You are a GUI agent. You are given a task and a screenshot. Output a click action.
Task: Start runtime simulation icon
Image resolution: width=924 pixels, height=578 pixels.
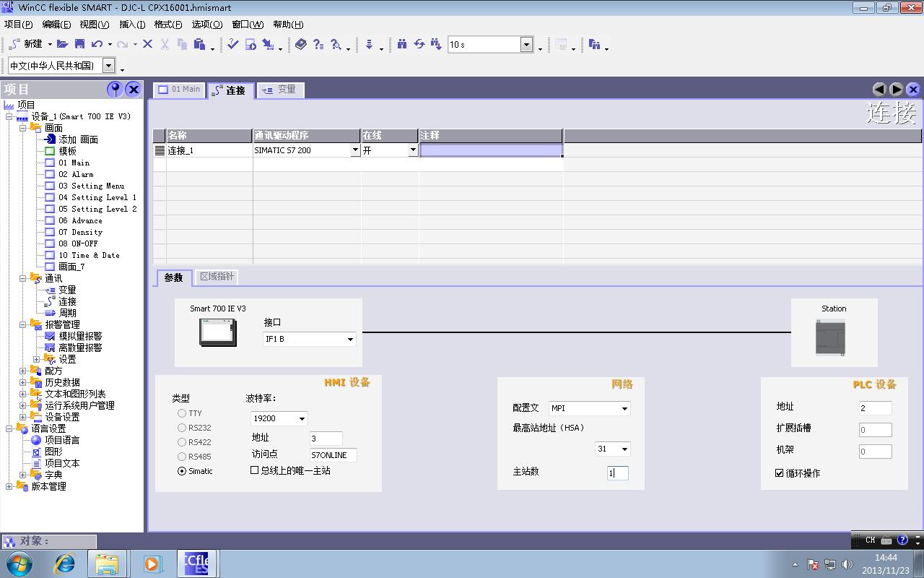(x=250, y=44)
